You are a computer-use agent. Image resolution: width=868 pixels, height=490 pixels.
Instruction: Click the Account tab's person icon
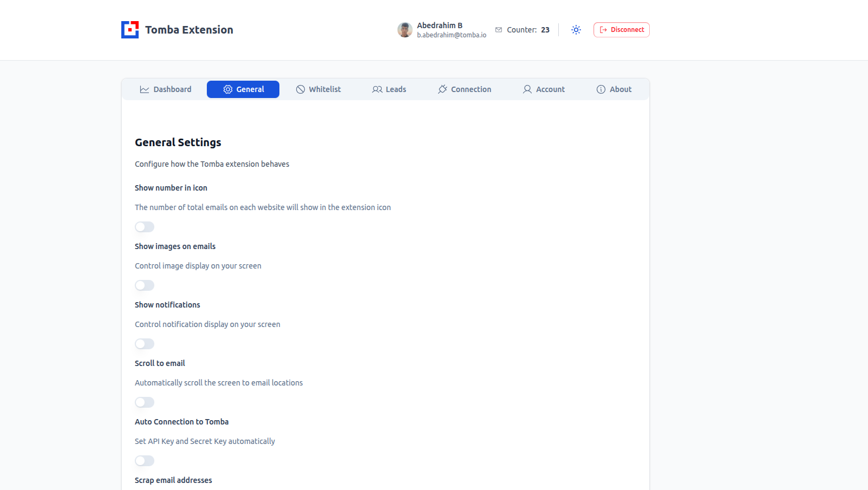coord(527,89)
